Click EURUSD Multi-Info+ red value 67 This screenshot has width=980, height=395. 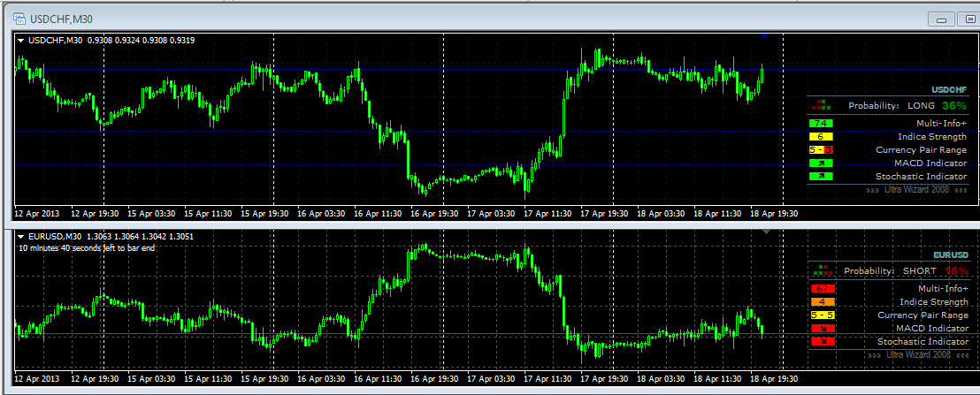click(x=823, y=289)
